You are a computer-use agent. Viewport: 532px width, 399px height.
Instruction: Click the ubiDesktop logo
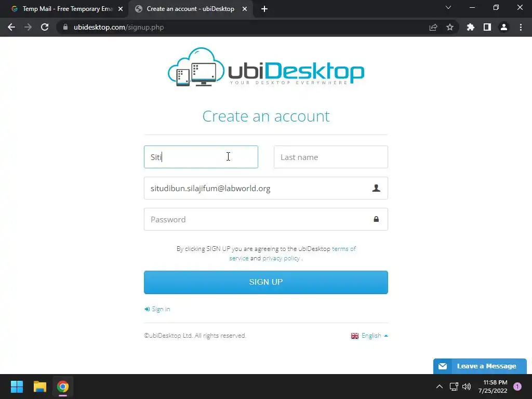(x=266, y=67)
